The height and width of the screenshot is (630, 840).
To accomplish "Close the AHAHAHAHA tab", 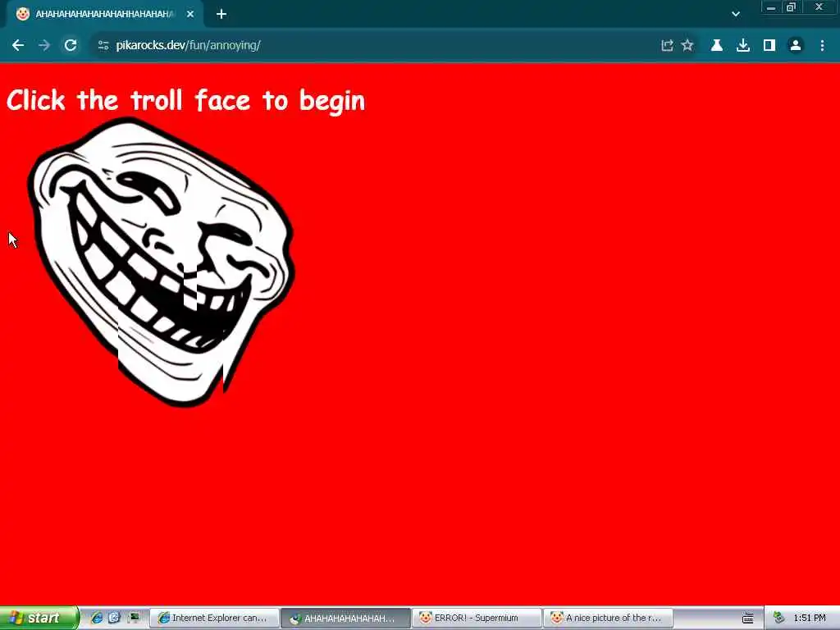I will tap(190, 14).
